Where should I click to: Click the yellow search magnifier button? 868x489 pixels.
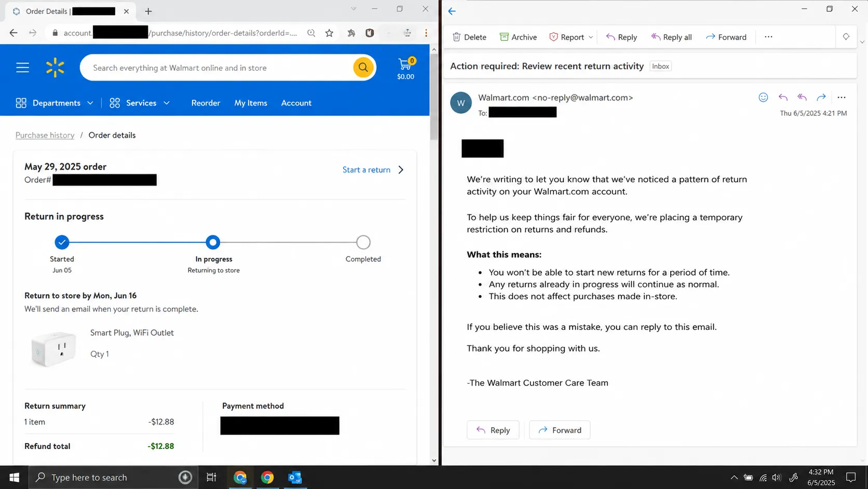pos(363,68)
